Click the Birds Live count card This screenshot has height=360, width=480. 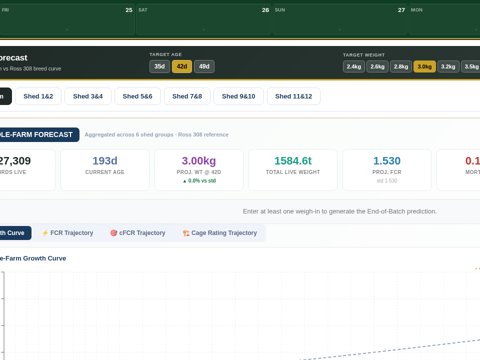27,170
